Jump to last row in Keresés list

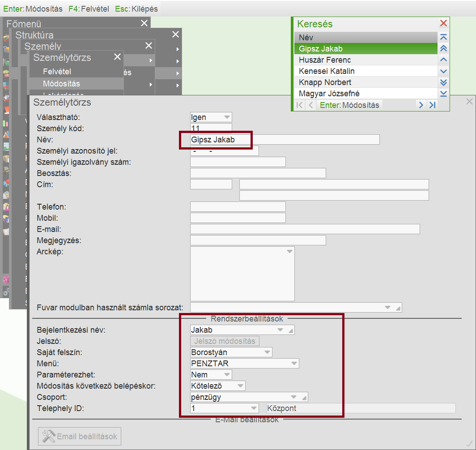[x=443, y=94]
